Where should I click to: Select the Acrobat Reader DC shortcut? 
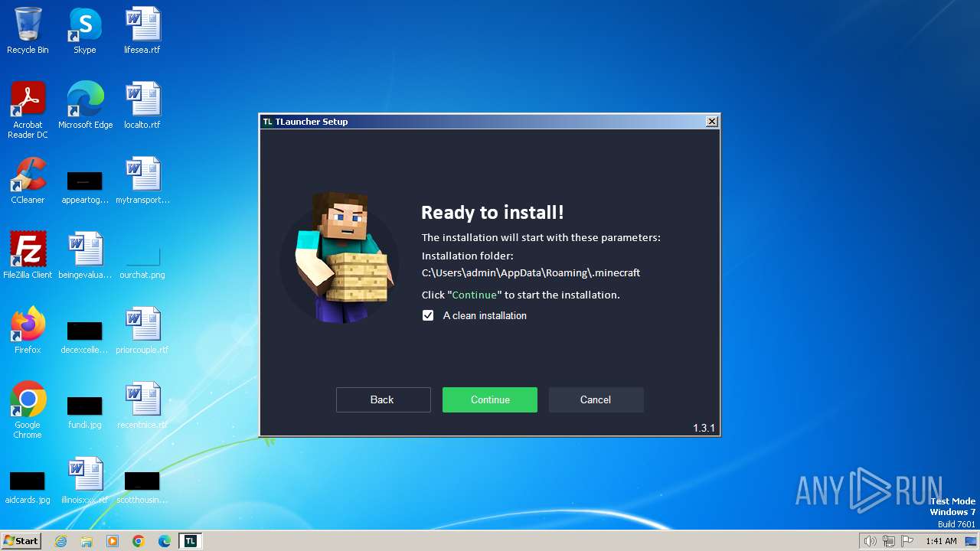pos(28,110)
